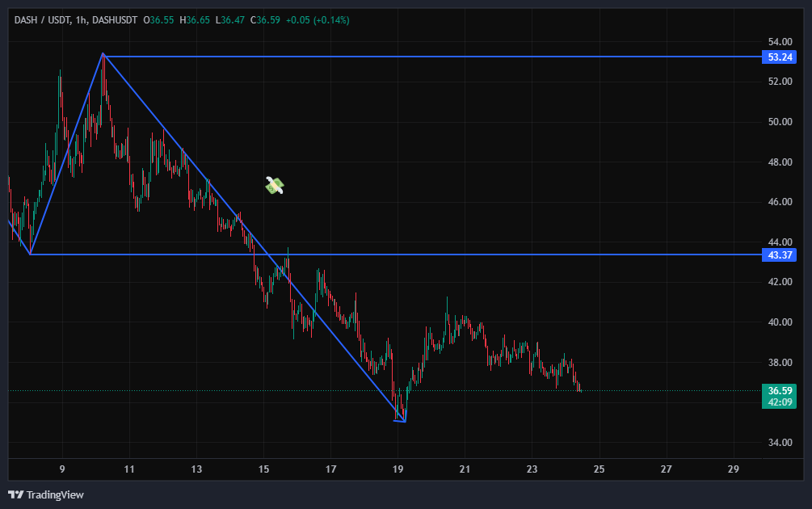The height and width of the screenshot is (509, 812).
Task: Click the green +0.05 (+0.14%) change value
Action: point(318,20)
